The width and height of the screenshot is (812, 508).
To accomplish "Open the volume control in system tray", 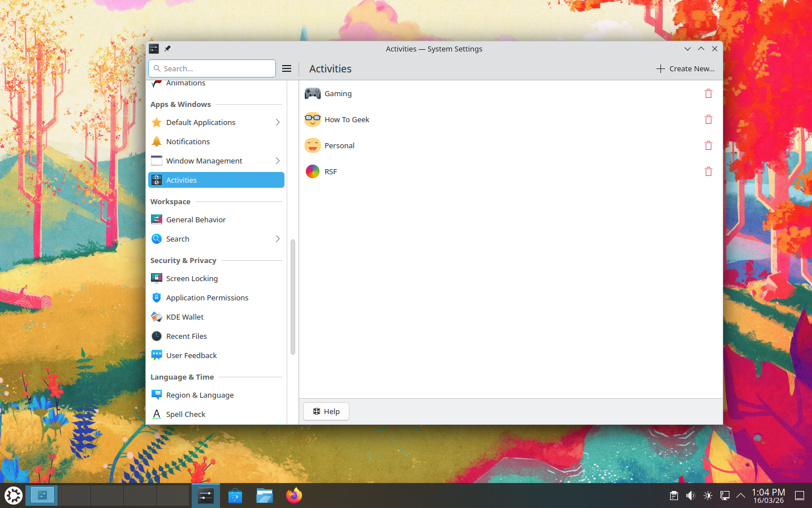I will coord(690,496).
